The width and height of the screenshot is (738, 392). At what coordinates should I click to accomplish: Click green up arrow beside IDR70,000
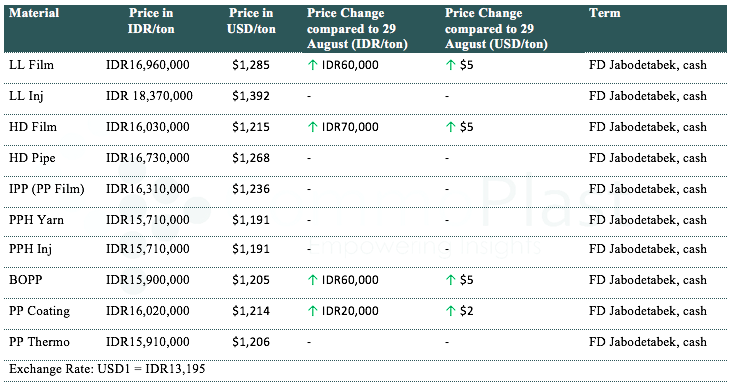[313, 127]
